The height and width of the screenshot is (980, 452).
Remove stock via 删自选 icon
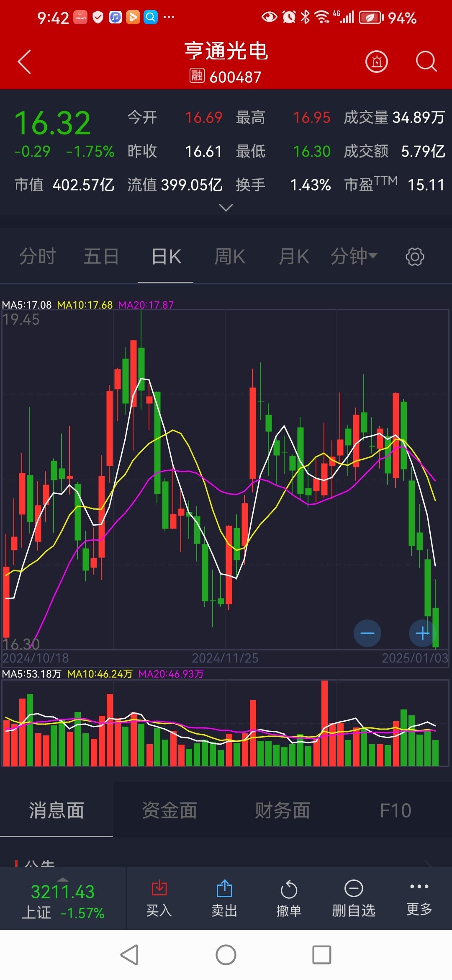click(354, 888)
